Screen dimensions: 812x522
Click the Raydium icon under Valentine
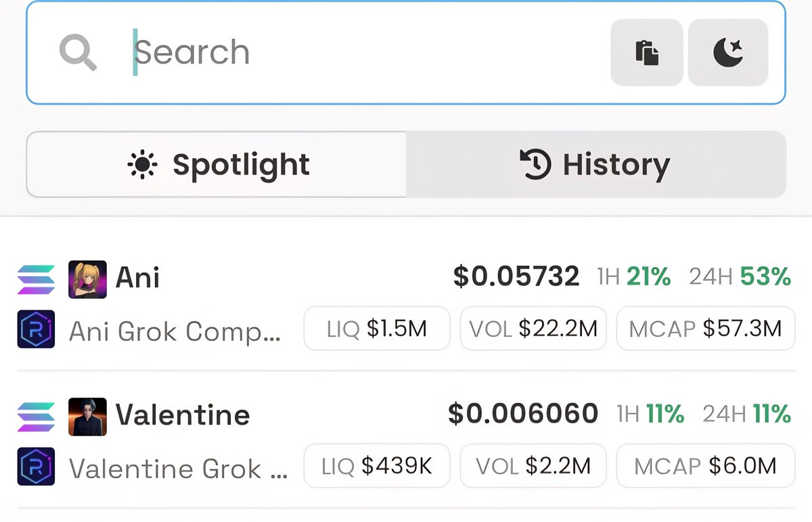pyautogui.click(x=36, y=467)
